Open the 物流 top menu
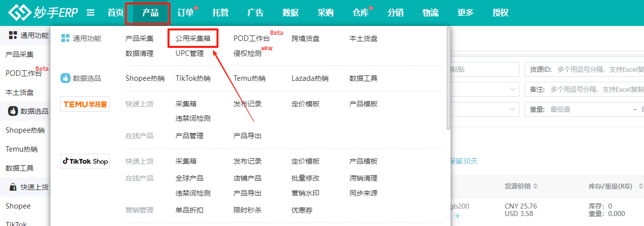Screen dimensions: 644x226 pos(430,13)
